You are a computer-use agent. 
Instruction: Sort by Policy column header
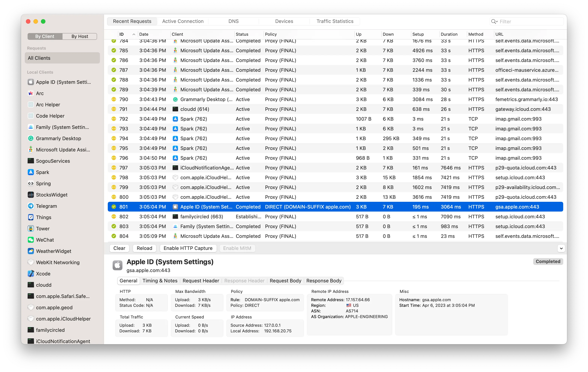309,34
